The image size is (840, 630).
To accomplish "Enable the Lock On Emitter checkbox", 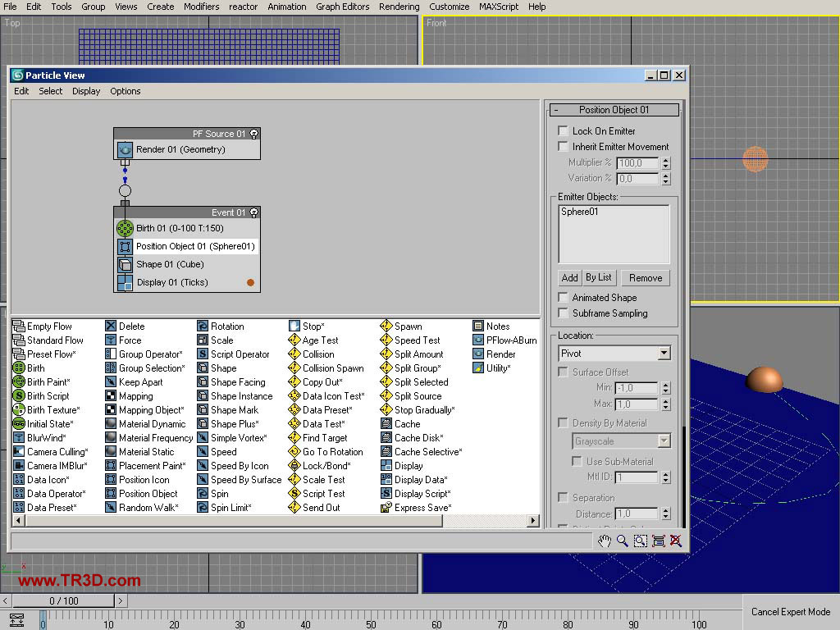I will [563, 131].
